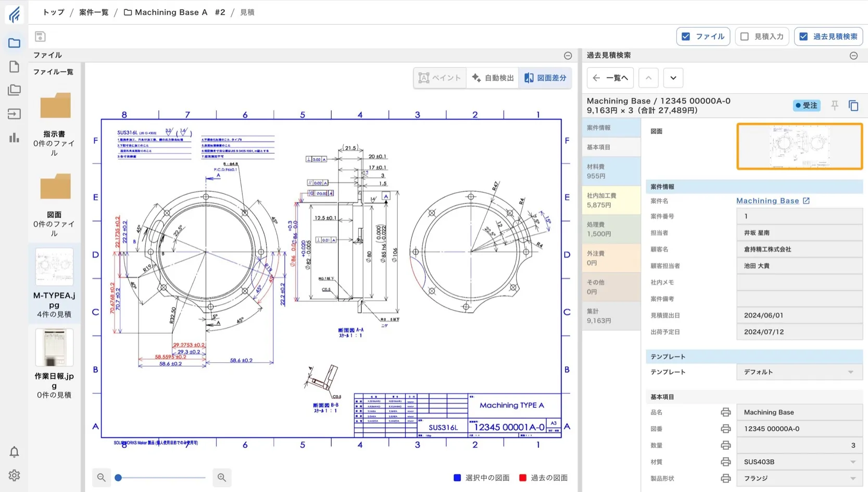Click the print icon in 数量 row
Screen dimensions: 868x492
click(725, 446)
